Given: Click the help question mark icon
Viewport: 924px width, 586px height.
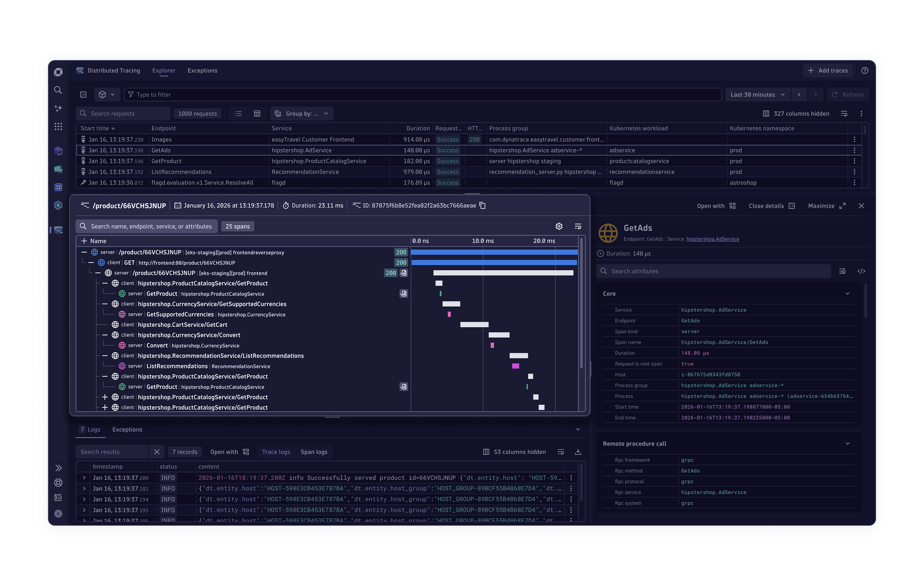Looking at the screenshot, I should [x=865, y=70].
